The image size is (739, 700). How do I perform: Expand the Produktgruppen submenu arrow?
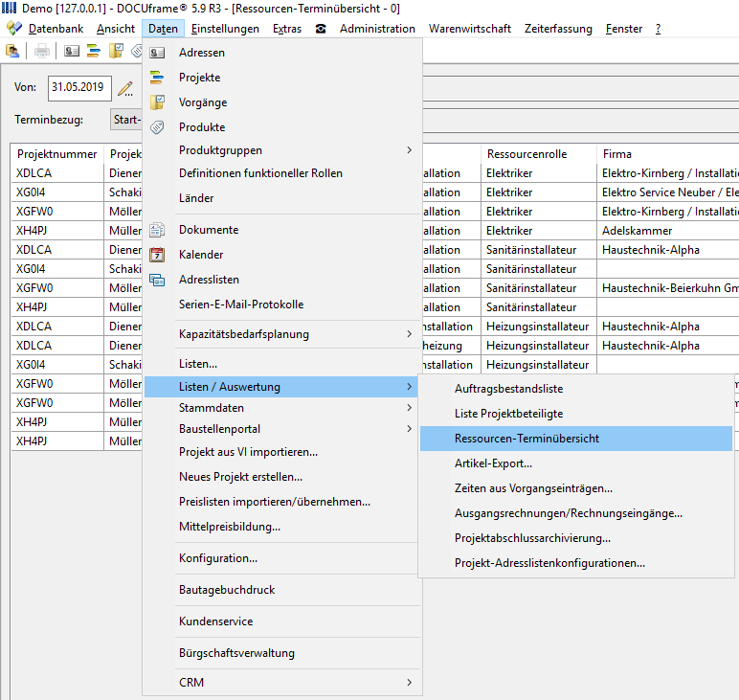coord(409,150)
